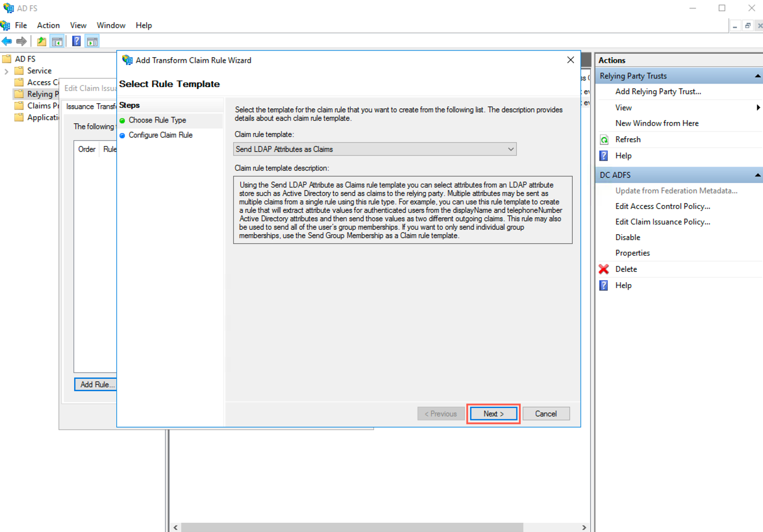Toggle the Show/Hide Console Tree icon
763x532 pixels.
pyautogui.click(x=57, y=40)
